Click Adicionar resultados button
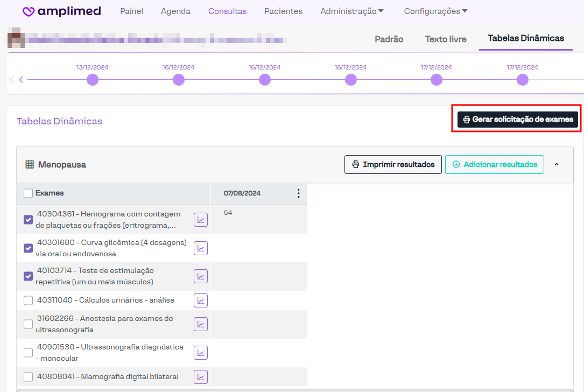Image resolution: width=584 pixels, height=392 pixels. click(495, 165)
